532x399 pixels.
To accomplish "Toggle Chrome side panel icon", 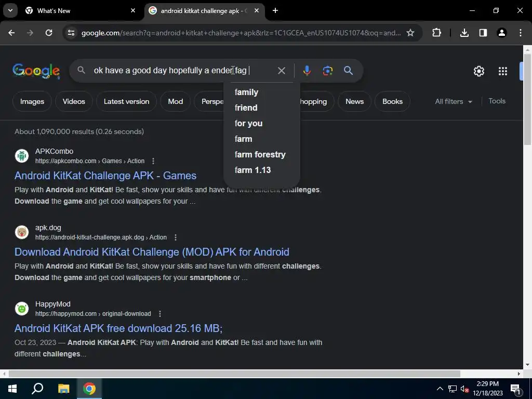I will (x=483, y=33).
